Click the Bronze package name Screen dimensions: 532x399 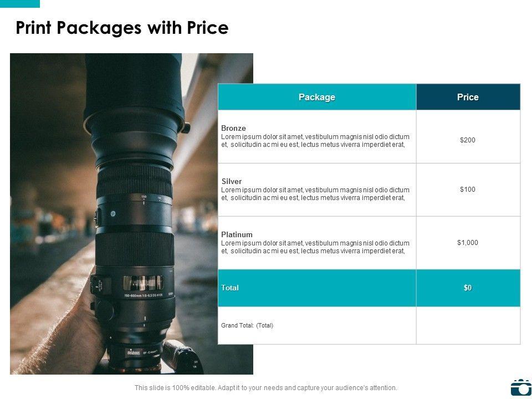pos(233,128)
